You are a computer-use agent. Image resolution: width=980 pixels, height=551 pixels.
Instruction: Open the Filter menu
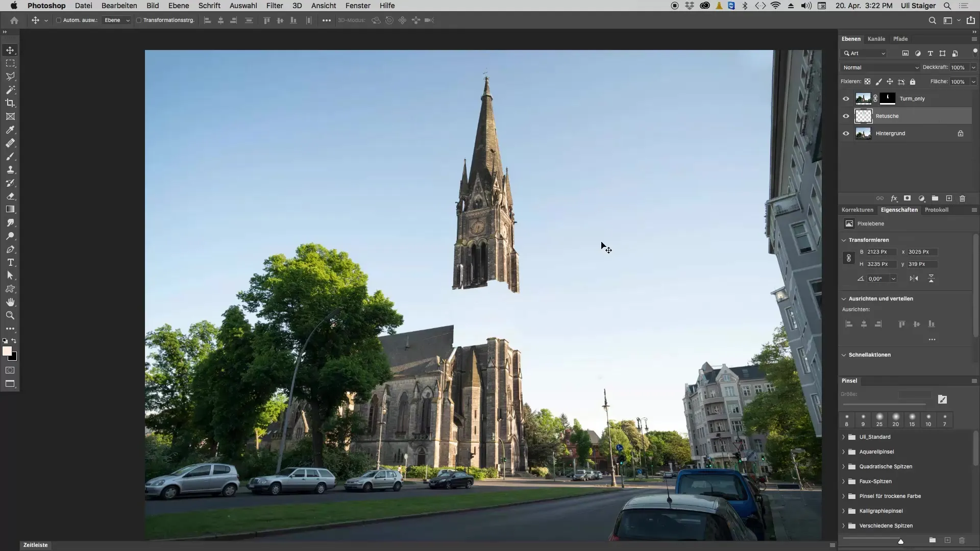pos(275,6)
